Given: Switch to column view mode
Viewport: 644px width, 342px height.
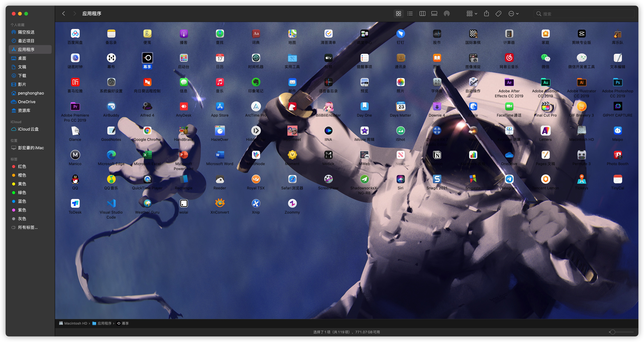Looking at the screenshot, I should [x=422, y=14].
